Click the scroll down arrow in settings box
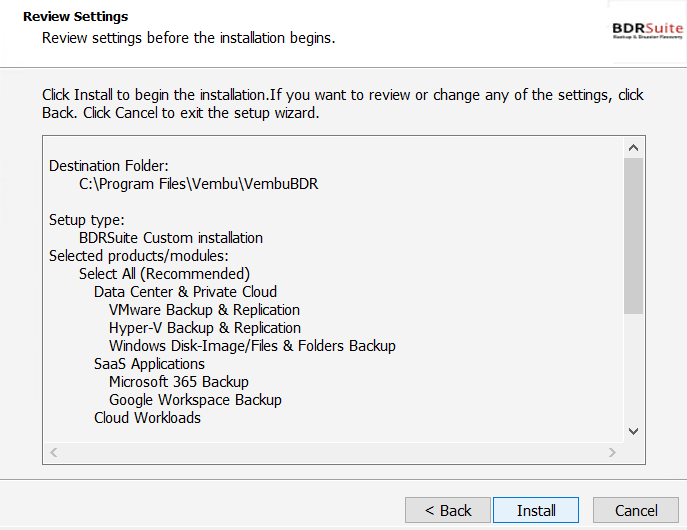The height and width of the screenshot is (530, 687). 633,431
